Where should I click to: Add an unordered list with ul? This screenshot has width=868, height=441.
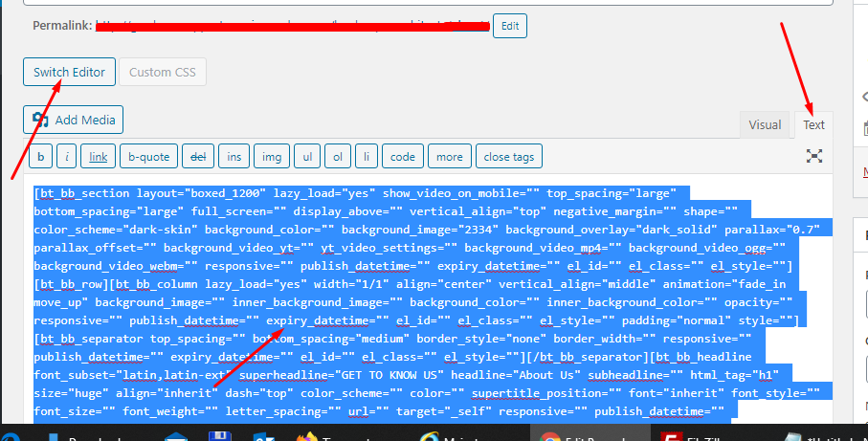point(306,156)
